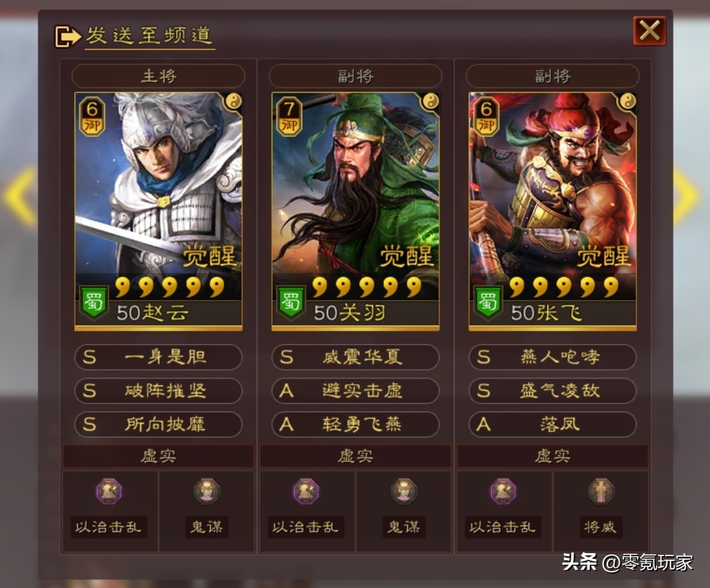710x588 pixels.
Task: Select 关羽 general portrait card
Action: [x=356, y=212]
